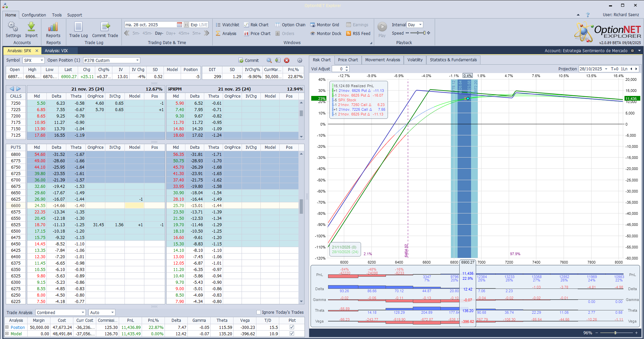The image size is (644, 339).
Task: Step projection date back with left arrow
Action: coord(631,69)
